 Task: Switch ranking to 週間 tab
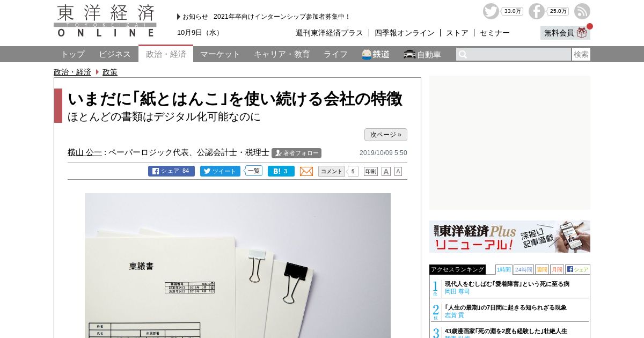click(x=541, y=269)
